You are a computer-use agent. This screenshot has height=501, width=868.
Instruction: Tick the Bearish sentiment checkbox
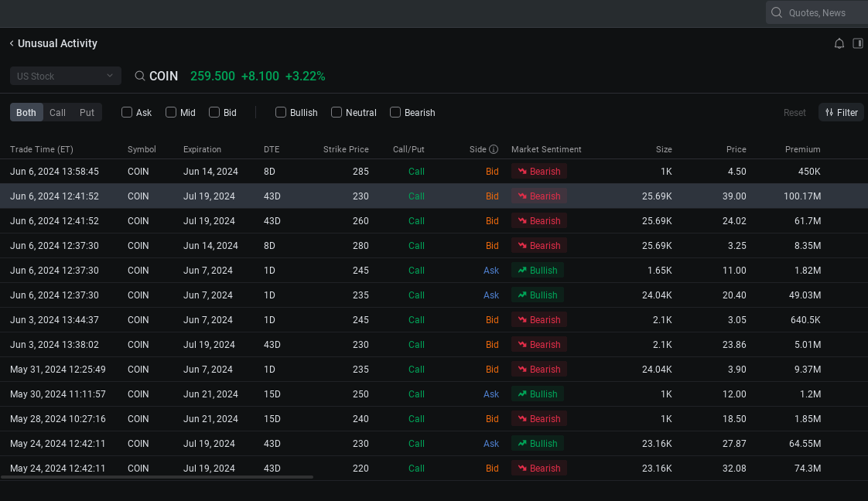pos(395,112)
